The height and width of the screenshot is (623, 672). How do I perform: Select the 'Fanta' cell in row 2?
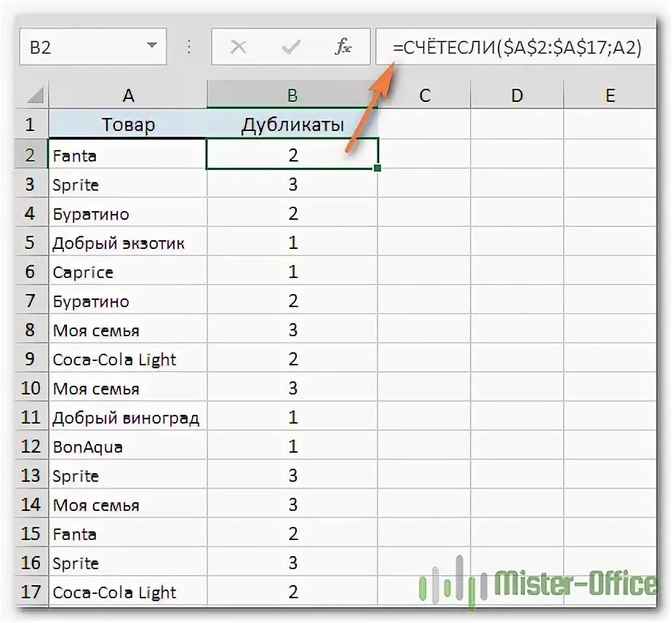tap(128, 154)
